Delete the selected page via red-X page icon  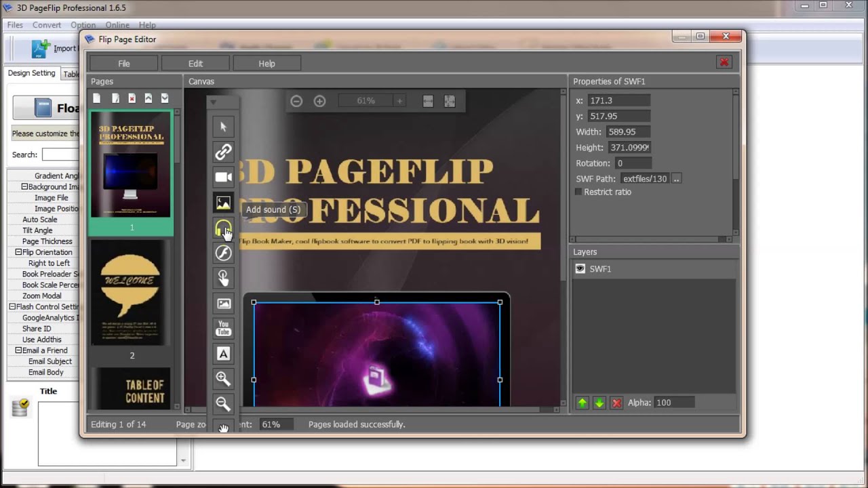tap(132, 98)
